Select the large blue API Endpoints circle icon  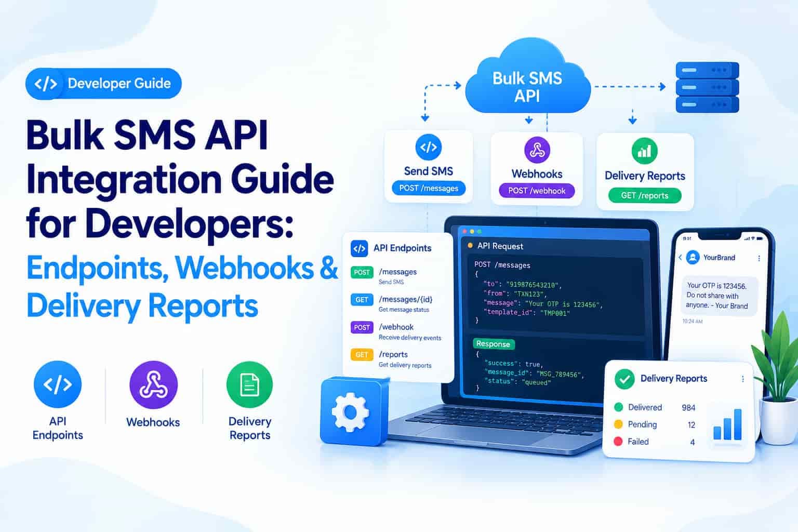click(58, 384)
